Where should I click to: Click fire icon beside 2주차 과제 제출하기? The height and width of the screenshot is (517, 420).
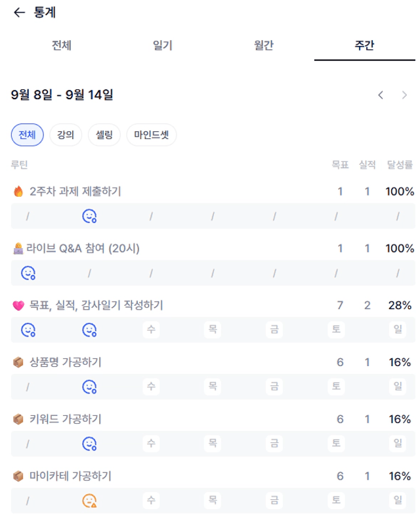[x=18, y=192]
